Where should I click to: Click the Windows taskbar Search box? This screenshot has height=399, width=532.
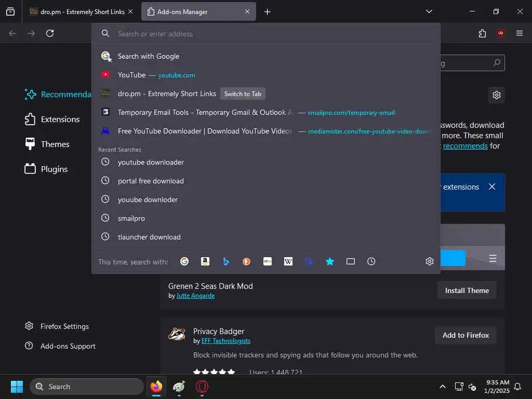tap(87, 387)
